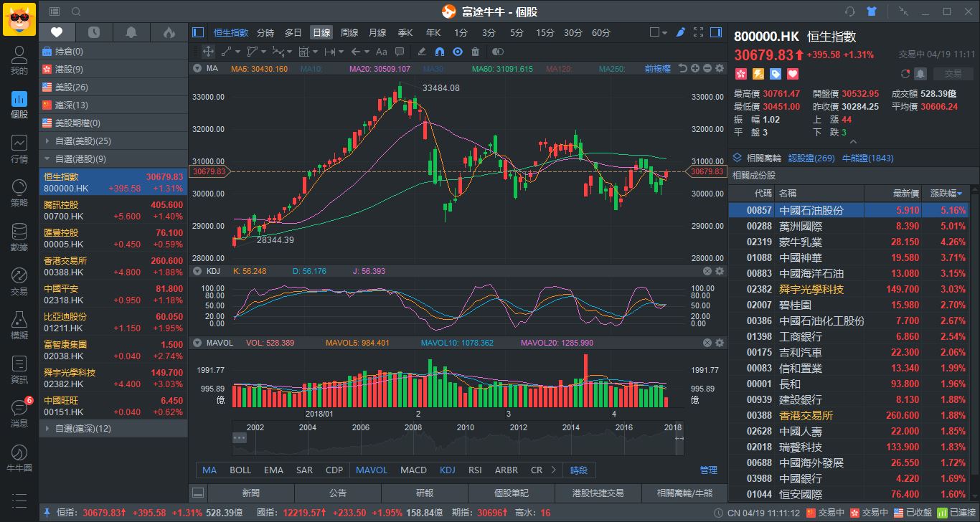Select 比亞迪股份 01211.HK in watchlist
Image resolution: width=980 pixels, height=522 pixels.
click(113, 322)
